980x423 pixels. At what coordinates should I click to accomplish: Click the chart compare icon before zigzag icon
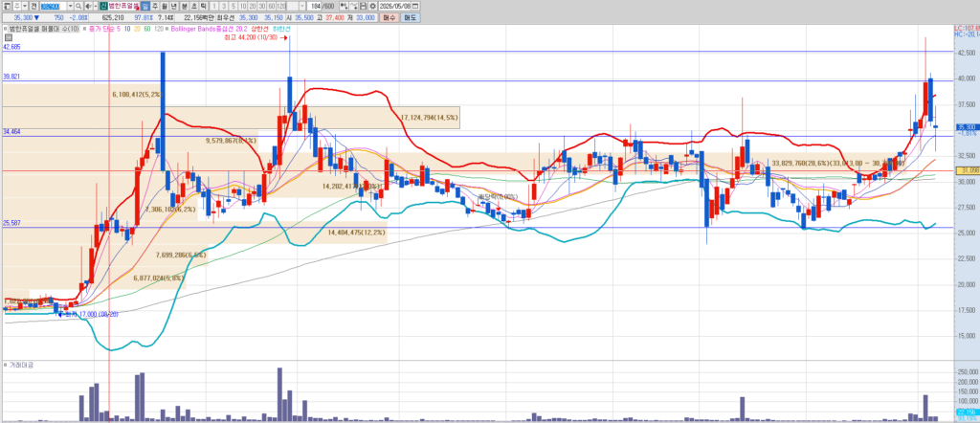point(344,7)
